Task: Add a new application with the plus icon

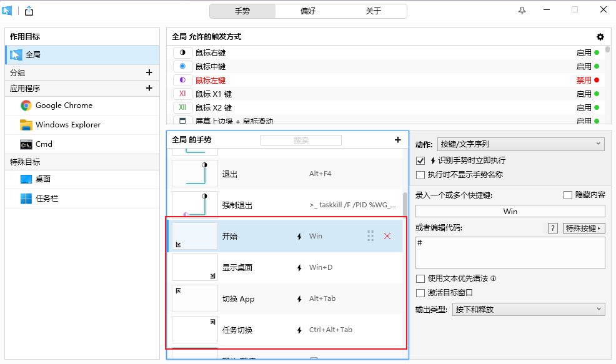Action: point(149,88)
